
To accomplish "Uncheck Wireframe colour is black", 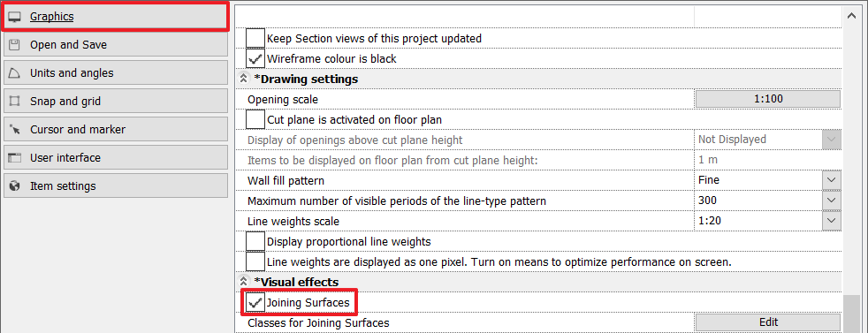I will click(x=255, y=58).
